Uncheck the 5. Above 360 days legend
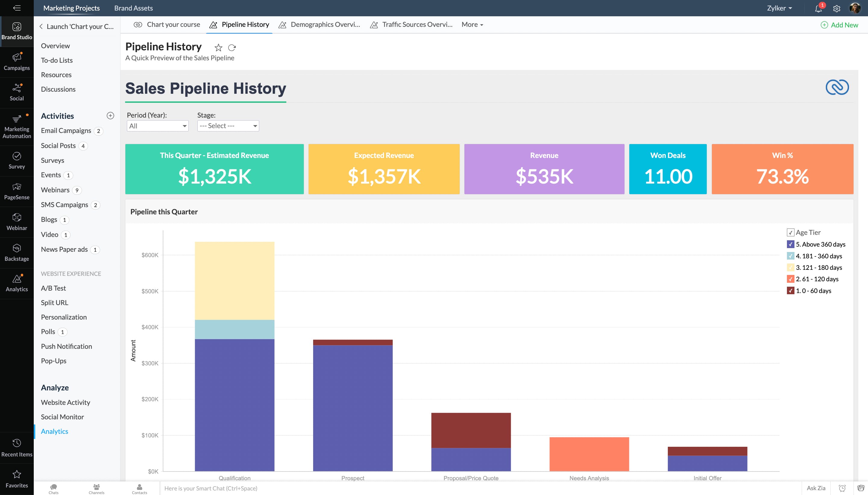Image resolution: width=868 pixels, height=495 pixels. pos(790,244)
